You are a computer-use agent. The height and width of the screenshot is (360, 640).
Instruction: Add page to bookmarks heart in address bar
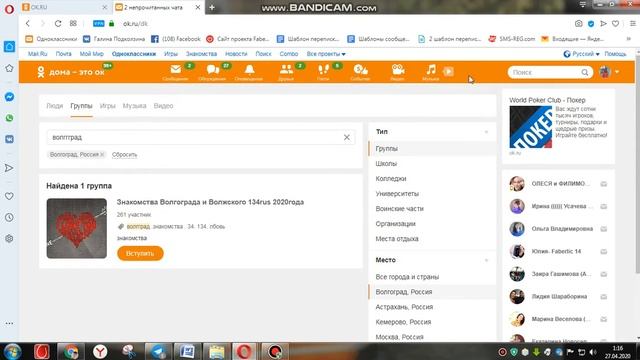(616, 24)
